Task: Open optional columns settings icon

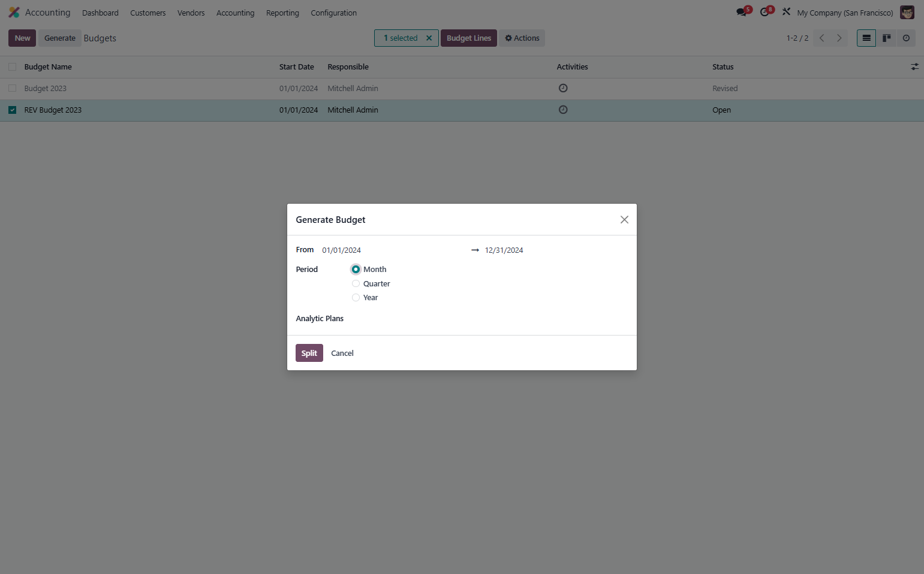Action: [x=914, y=67]
